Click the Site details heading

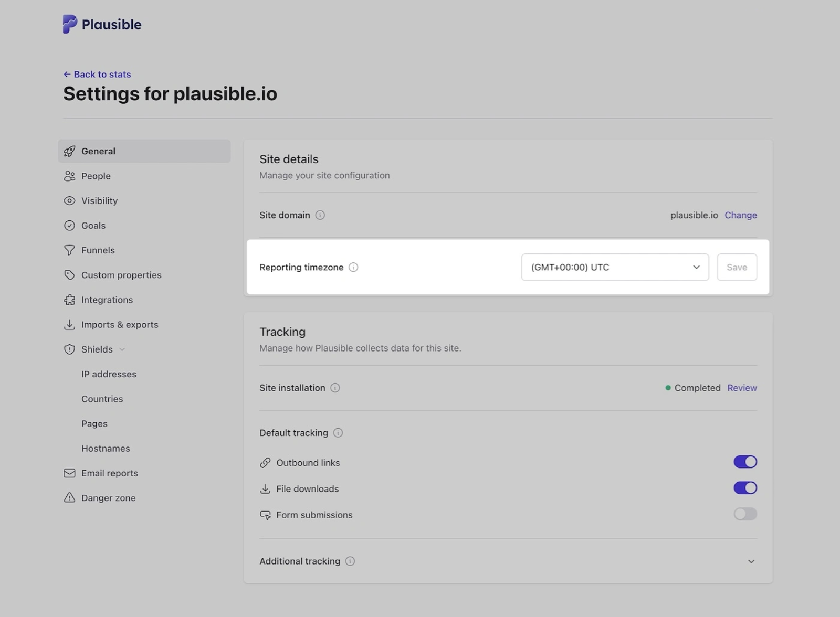click(289, 159)
